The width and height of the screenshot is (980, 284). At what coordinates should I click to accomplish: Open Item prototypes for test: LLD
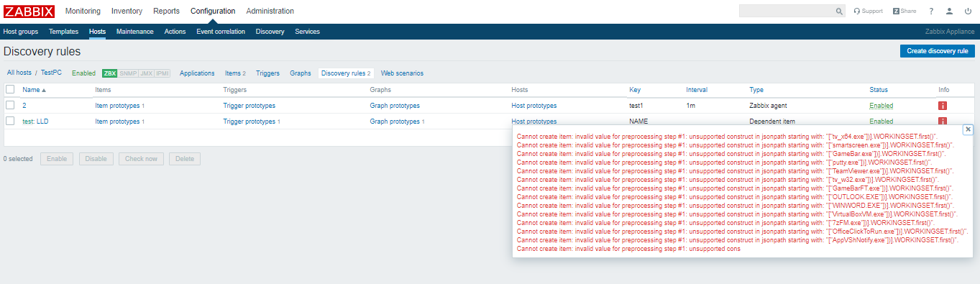[x=117, y=122]
